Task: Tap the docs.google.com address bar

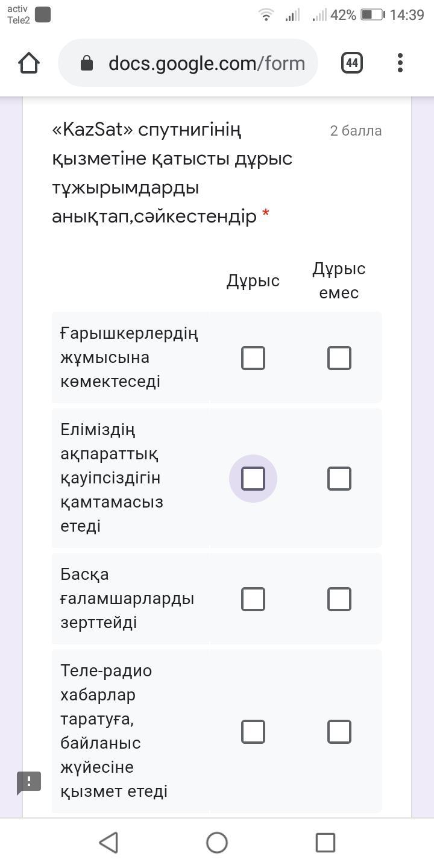Action: click(206, 63)
